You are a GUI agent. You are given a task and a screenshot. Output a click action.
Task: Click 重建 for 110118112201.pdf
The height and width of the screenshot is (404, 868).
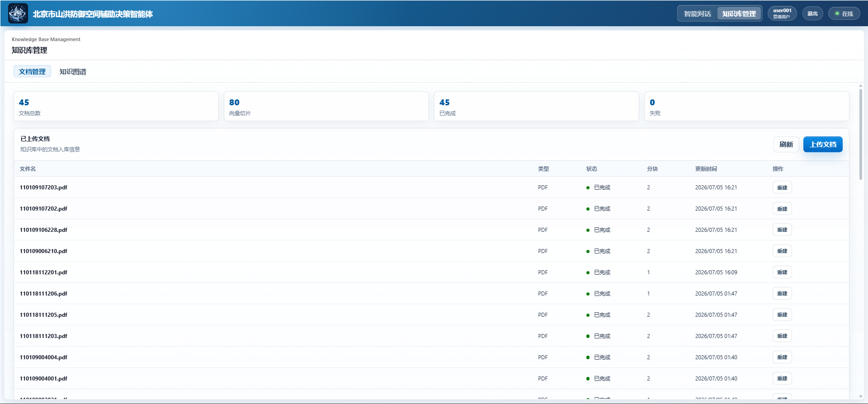tap(782, 272)
